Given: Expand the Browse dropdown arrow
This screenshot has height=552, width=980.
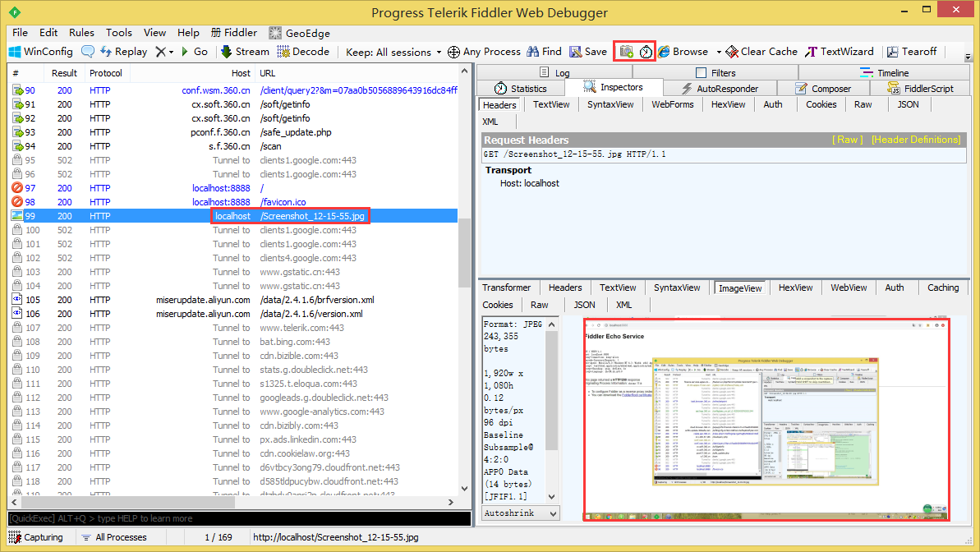Looking at the screenshot, I should [x=719, y=52].
